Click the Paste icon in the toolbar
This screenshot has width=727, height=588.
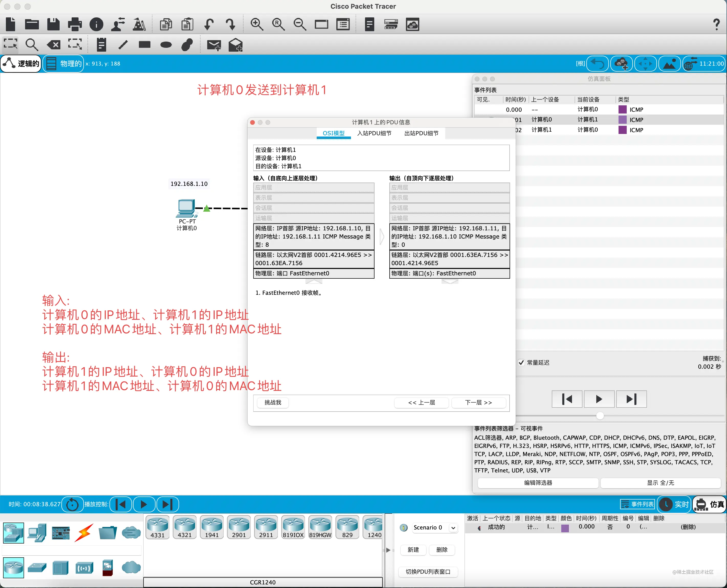click(x=187, y=24)
